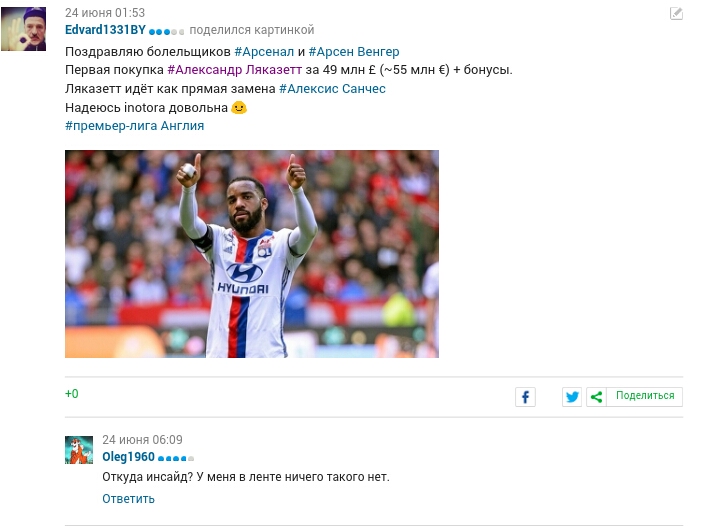The image size is (704, 532).
Task: Click the edit post pencil icon
Action: 676,13
